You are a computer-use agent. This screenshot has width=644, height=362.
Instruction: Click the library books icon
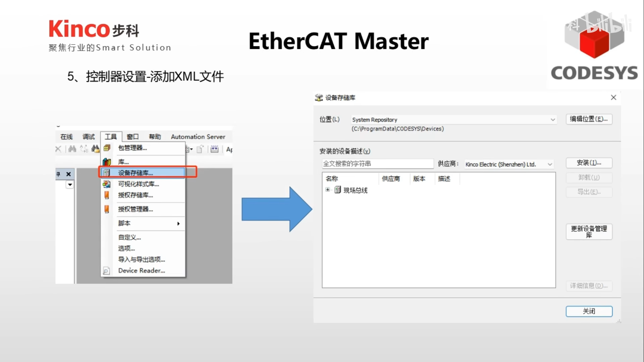tap(107, 162)
